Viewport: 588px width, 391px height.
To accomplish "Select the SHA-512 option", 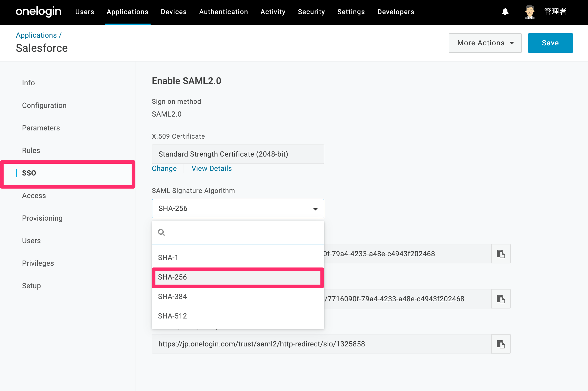I will pyautogui.click(x=238, y=316).
